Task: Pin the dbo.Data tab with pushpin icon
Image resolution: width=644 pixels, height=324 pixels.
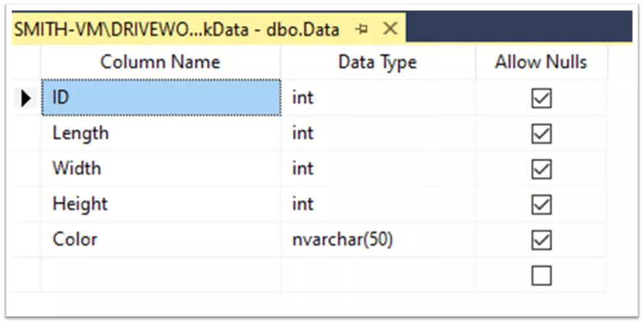Action: [362, 29]
